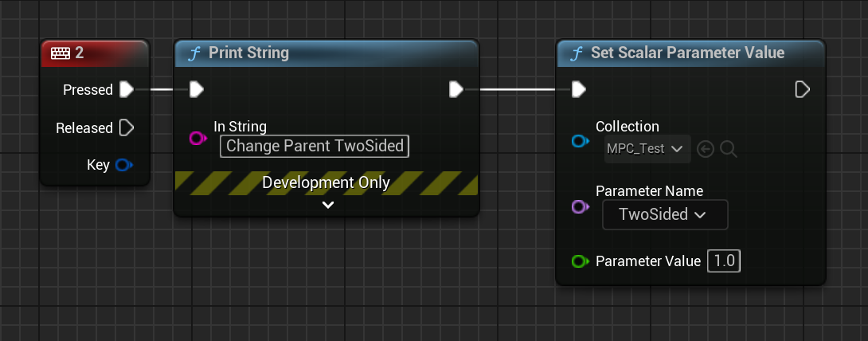Click the magenta In String pin
Image resolution: width=868 pixels, height=341 pixels.
pyautogui.click(x=197, y=139)
